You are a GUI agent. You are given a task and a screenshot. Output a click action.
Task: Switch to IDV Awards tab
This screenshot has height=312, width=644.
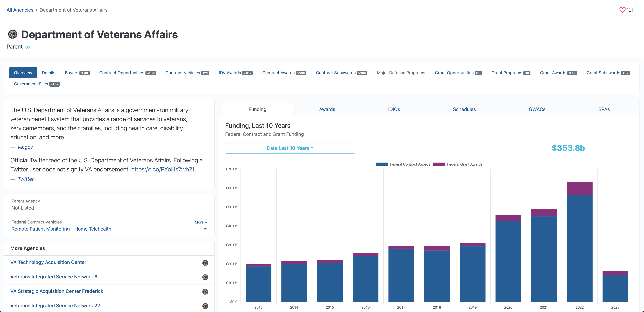pyautogui.click(x=235, y=73)
